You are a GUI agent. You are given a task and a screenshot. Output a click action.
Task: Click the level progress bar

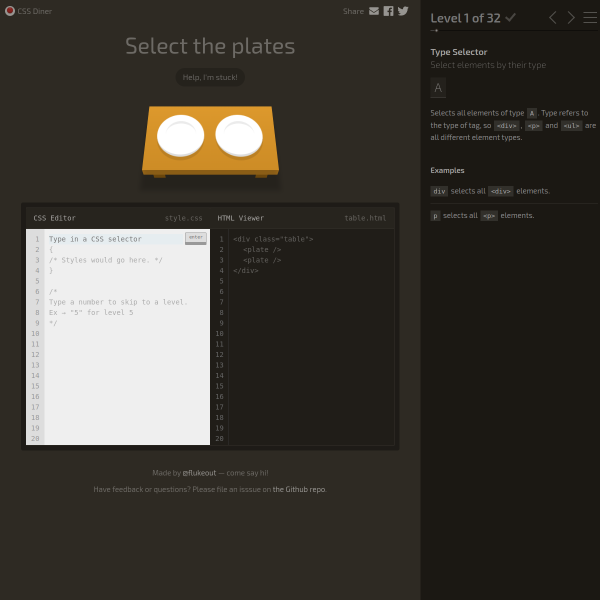point(514,31)
